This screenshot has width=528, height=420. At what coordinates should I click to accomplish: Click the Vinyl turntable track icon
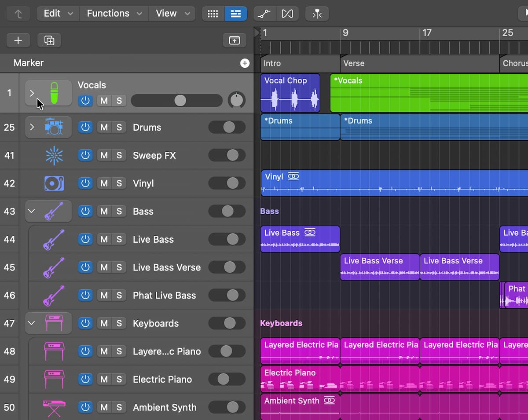[x=54, y=183]
